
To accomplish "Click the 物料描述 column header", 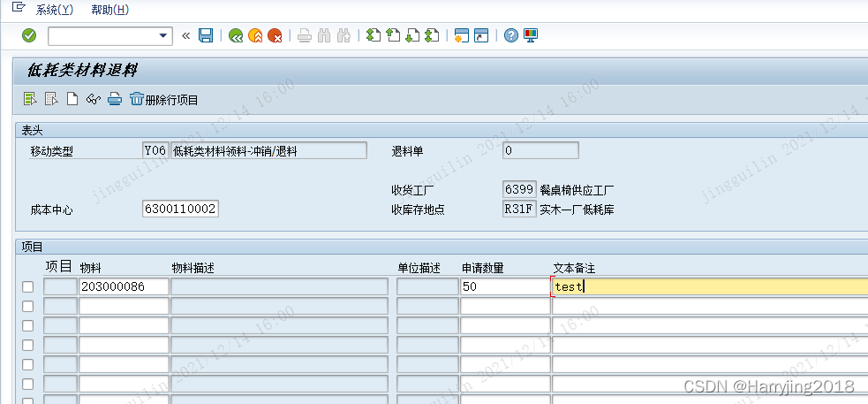I will [x=192, y=268].
